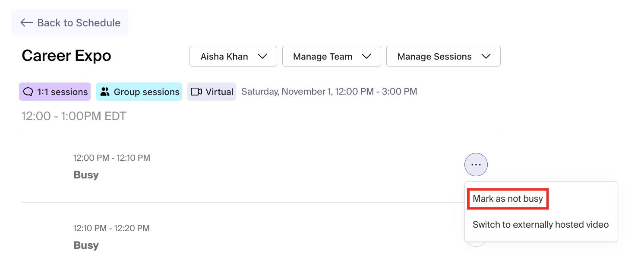Image resolution: width=644 pixels, height=267 pixels.
Task: Click the video camera icon beside Virtual
Action: (x=196, y=92)
